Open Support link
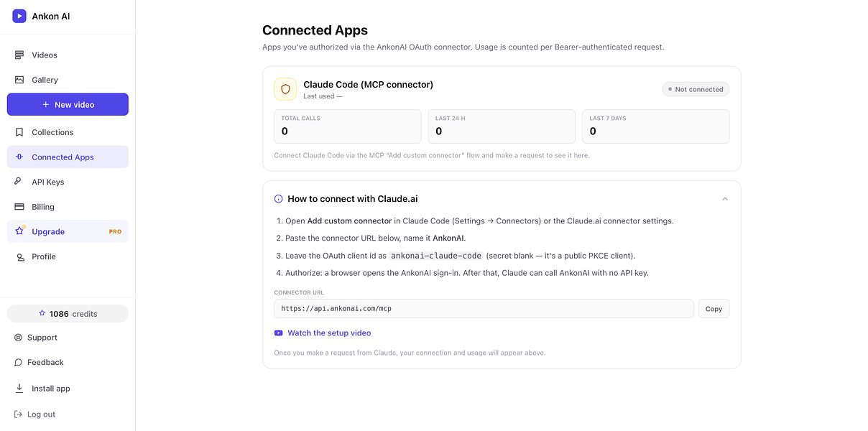 coord(36,338)
